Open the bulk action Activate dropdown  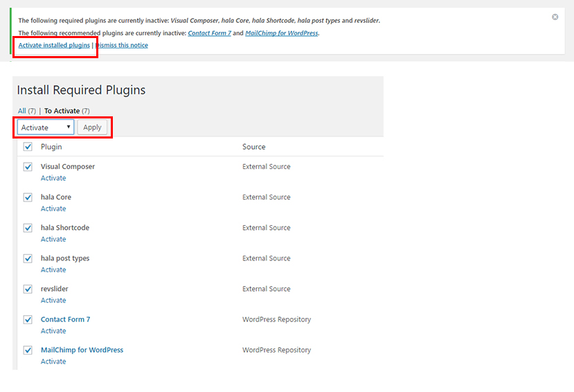pyautogui.click(x=46, y=127)
